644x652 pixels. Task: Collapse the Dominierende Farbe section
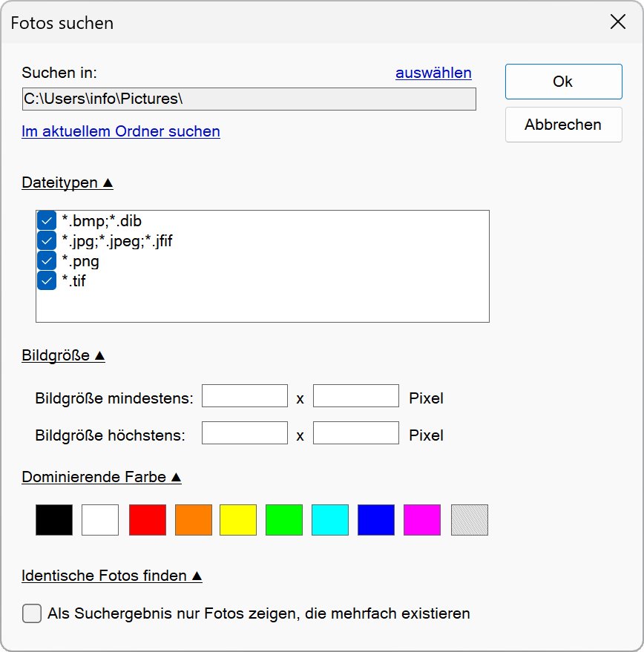[x=102, y=477]
